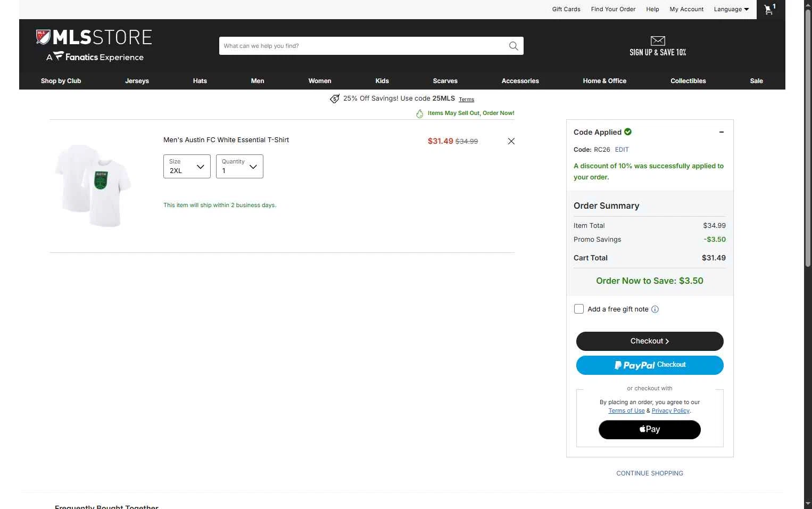The image size is (812, 509).
Task: Open the Jerseys menu
Action: 137,81
